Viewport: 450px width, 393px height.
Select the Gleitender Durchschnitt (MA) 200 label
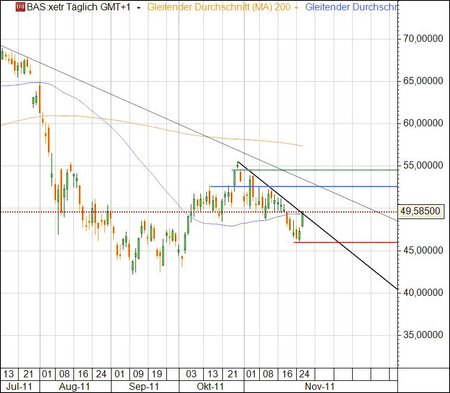coord(219,7)
